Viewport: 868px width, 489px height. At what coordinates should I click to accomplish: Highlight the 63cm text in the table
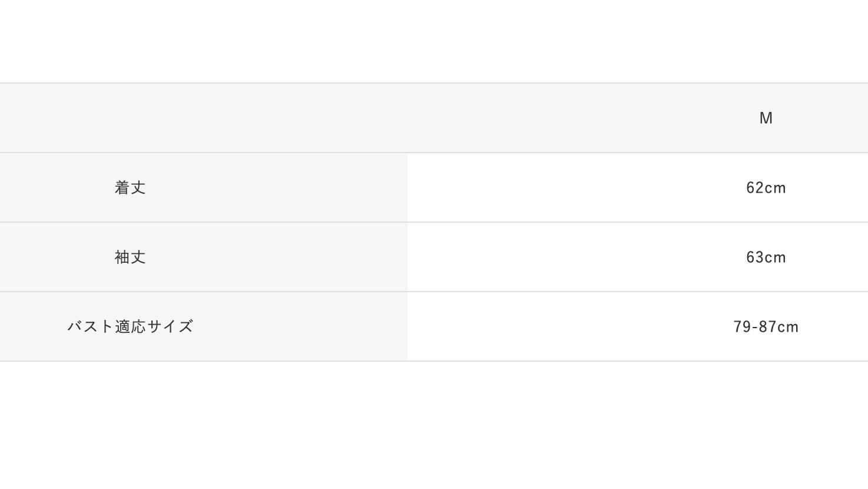click(x=766, y=257)
